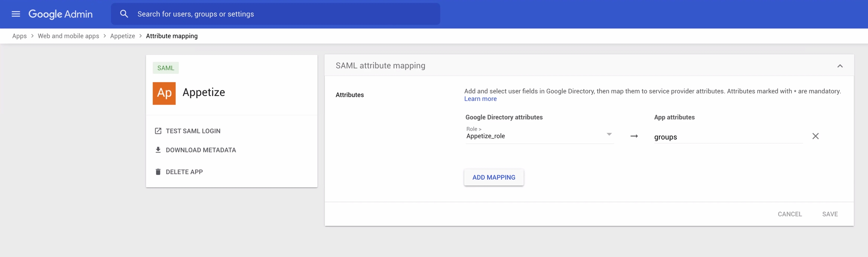Click the Download Metadata arrow icon
The width and height of the screenshot is (868, 257).
[158, 150]
